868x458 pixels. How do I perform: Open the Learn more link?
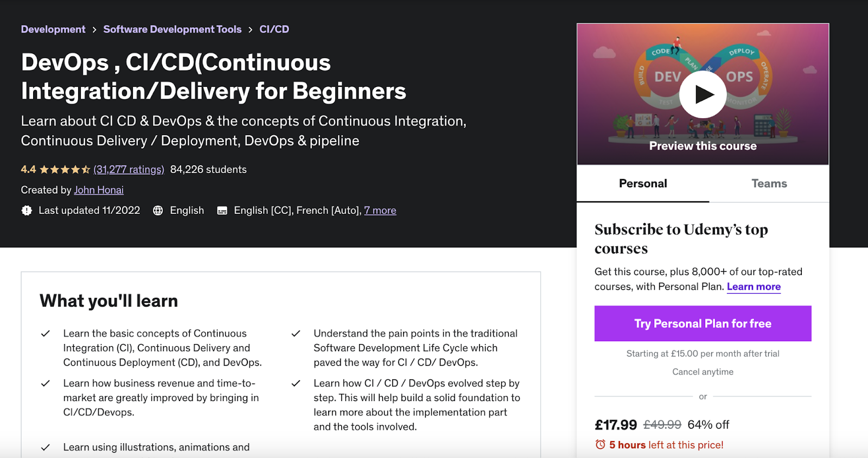(x=754, y=287)
